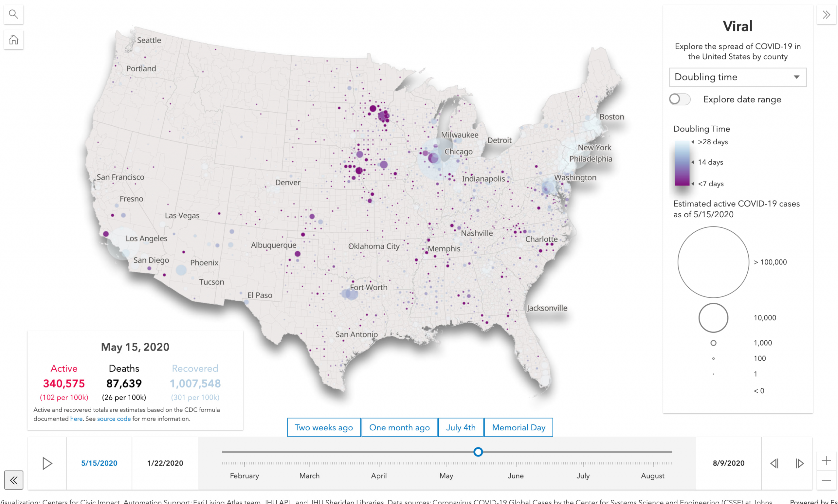The image size is (838, 504).
Task: Step to previous date arrow
Action: click(774, 463)
